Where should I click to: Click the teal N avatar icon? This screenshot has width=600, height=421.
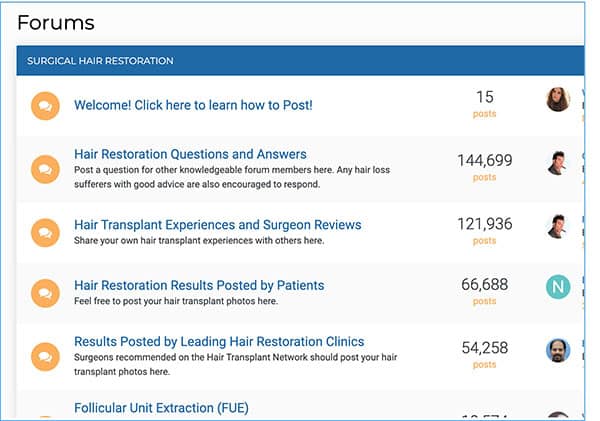558,288
